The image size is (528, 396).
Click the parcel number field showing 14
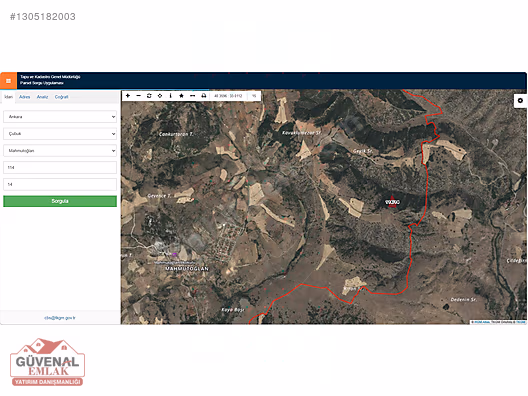60,185
